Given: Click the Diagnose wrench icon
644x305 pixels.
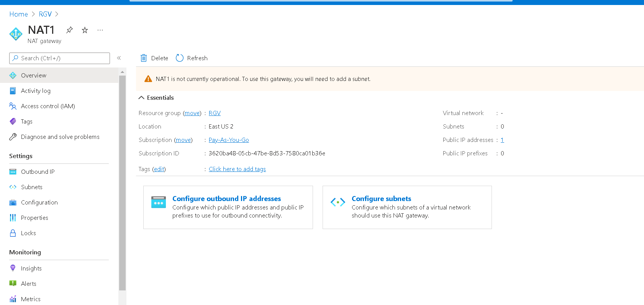Looking at the screenshot, I should [x=13, y=137].
